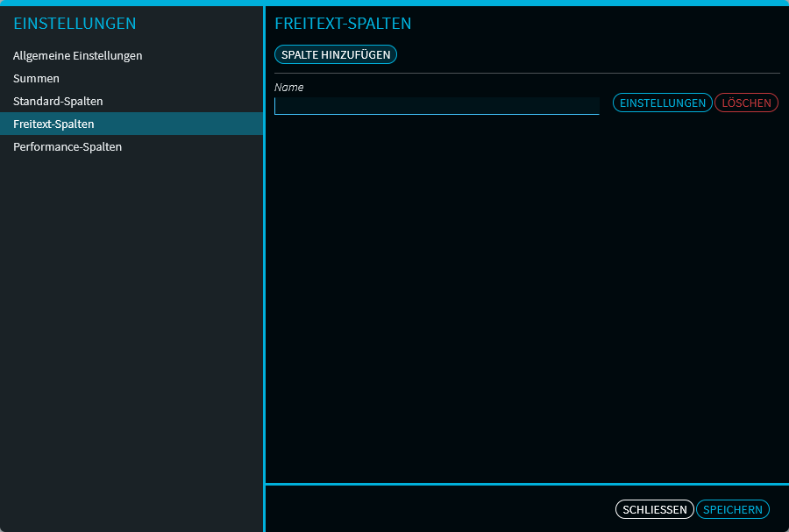Delete the column with the Löschen button
This screenshot has height=532, width=789.
tap(746, 103)
